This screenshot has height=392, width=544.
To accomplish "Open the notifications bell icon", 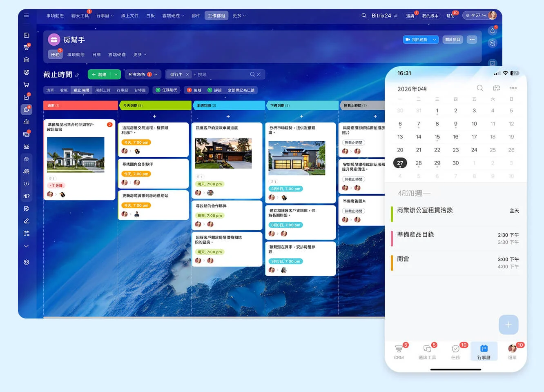I will pos(493,31).
